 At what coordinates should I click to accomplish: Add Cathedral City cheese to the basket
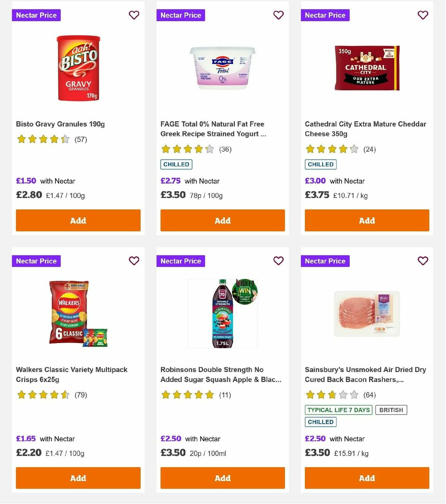click(x=367, y=220)
